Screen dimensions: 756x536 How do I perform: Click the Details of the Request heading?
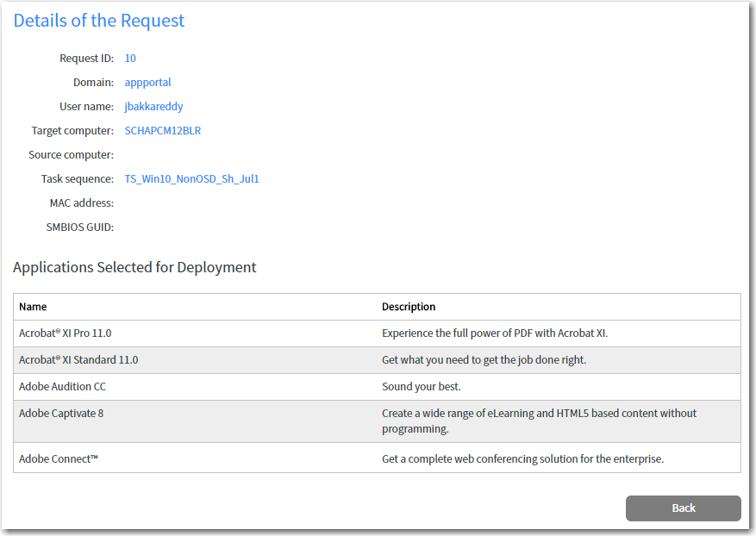pyautogui.click(x=98, y=21)
